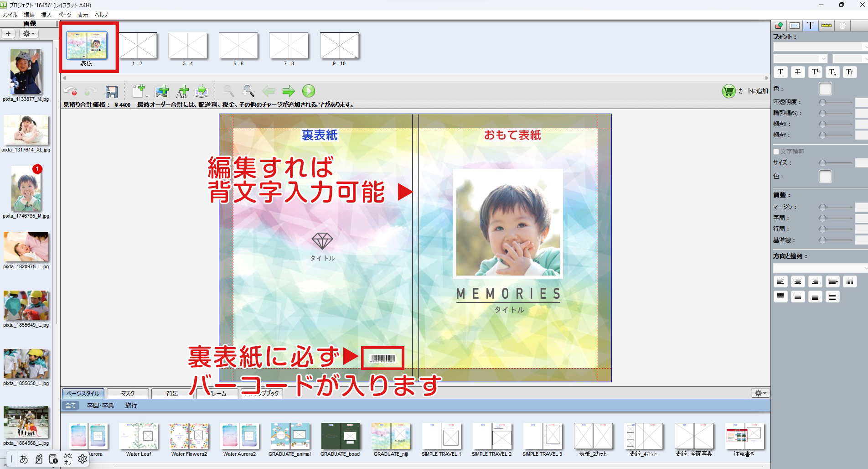Open the page properties tab in right panel

click(x=842, y=26)
